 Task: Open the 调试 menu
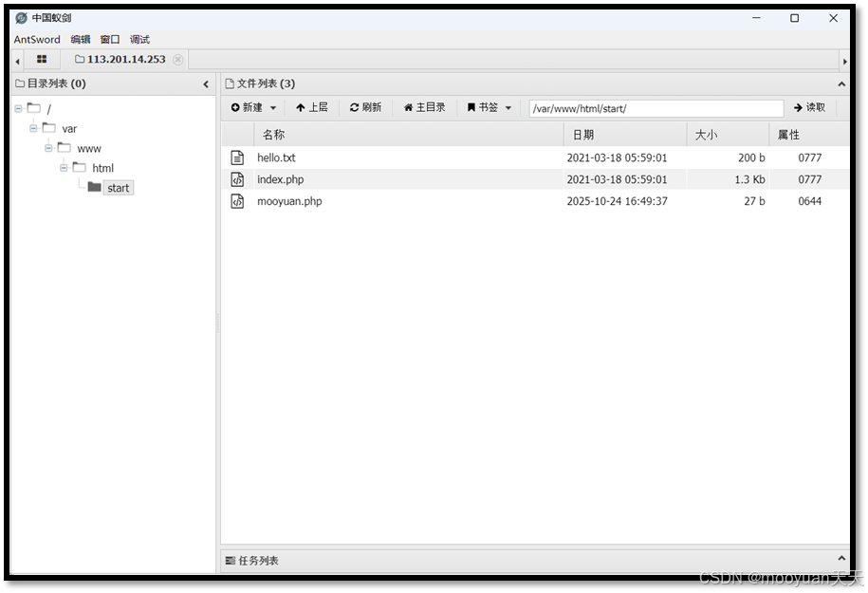(139, 39)
